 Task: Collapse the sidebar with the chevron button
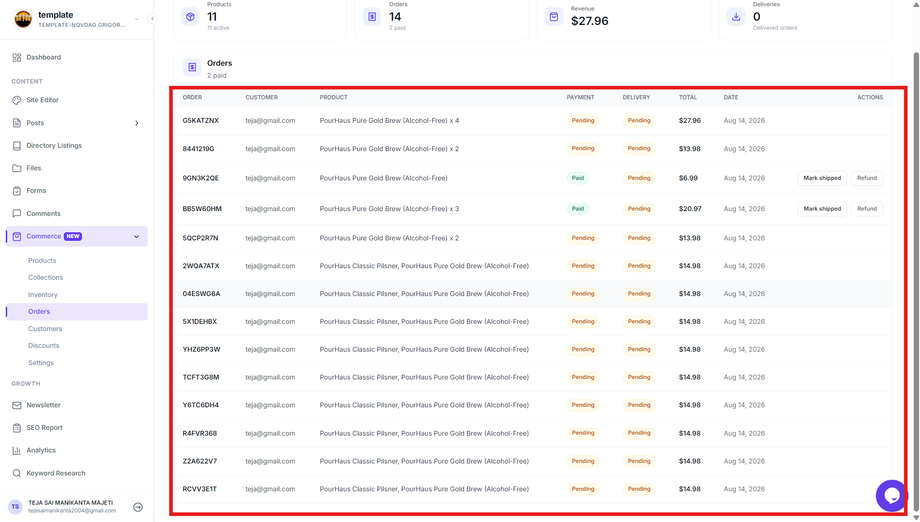click(152, 19)
